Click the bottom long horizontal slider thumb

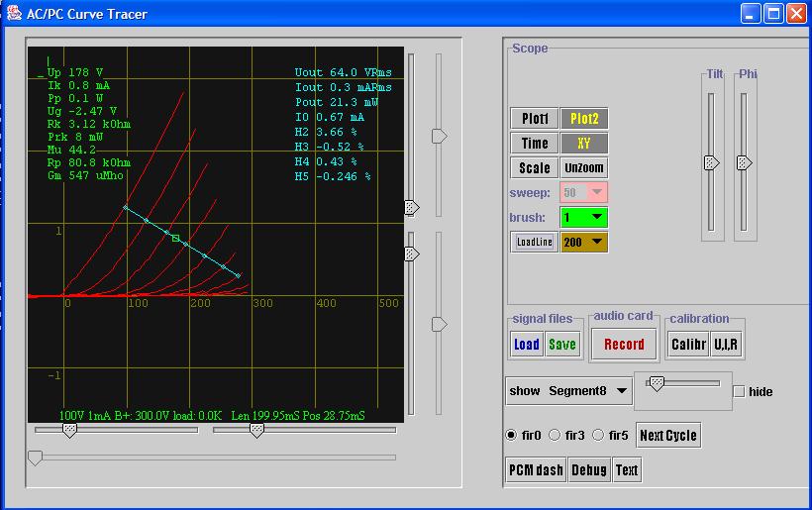(x=35, y=459)
